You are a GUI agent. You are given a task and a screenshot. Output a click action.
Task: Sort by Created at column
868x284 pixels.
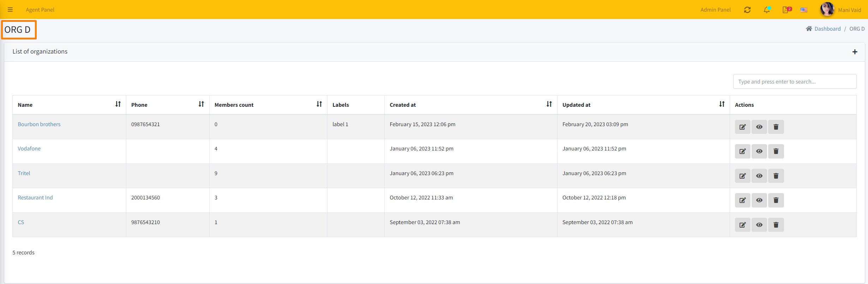549,104
